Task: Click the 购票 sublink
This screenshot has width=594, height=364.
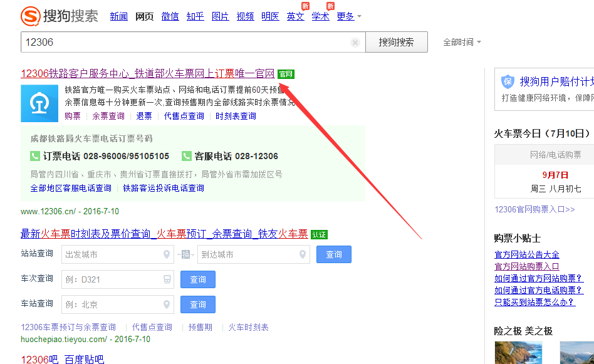Action: click(x=72, y=116)
